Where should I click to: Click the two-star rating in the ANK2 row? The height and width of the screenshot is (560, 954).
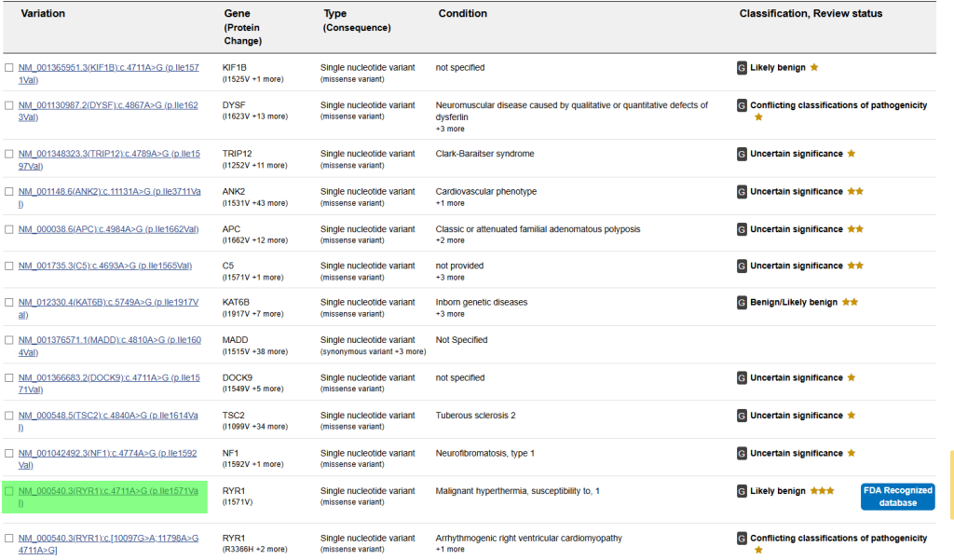[x=855, y=192]
